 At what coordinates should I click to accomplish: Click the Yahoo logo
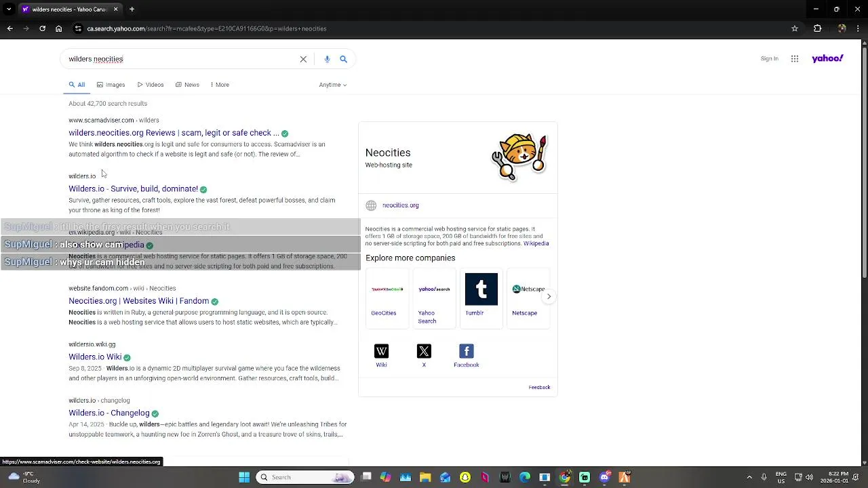click(827, 58)
